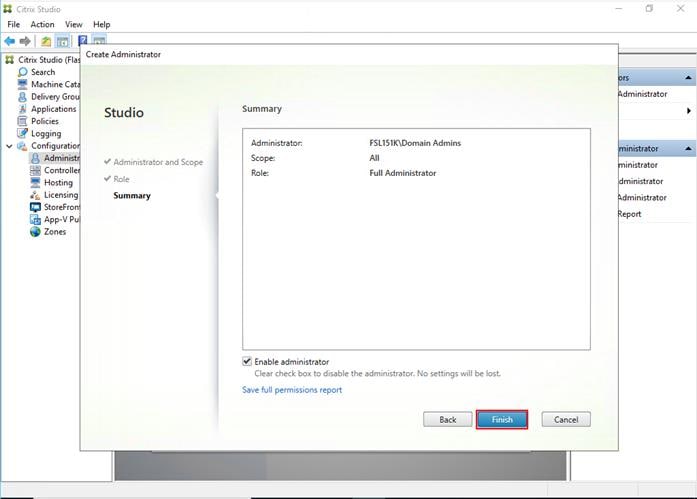Open the Help menu
The height and width of the screenshot is (499, 697).
(102, 24)
